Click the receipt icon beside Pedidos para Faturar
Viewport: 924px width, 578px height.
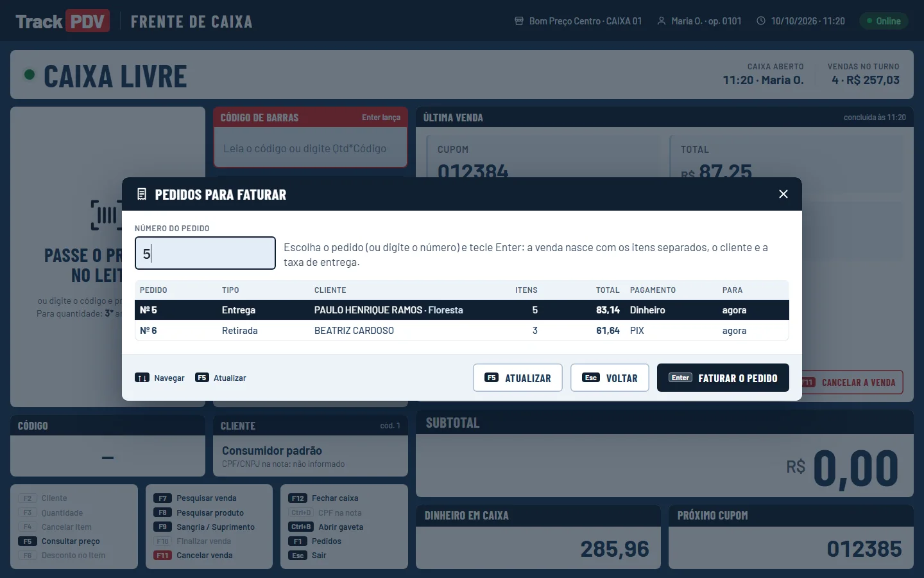142,194
